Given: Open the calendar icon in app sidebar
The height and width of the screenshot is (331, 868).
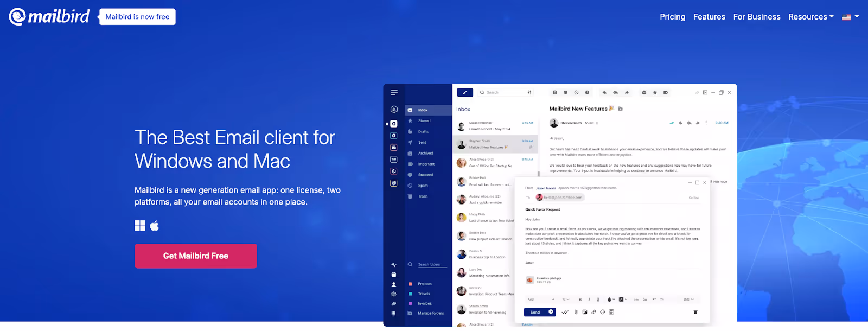Looking at the screenshot, I should [x=394, y=275].
